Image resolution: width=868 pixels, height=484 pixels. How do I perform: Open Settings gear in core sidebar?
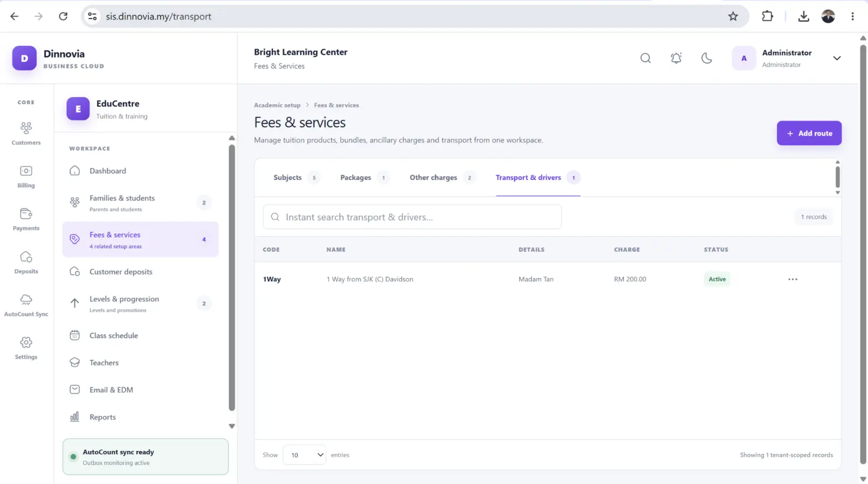coord(26,348)
